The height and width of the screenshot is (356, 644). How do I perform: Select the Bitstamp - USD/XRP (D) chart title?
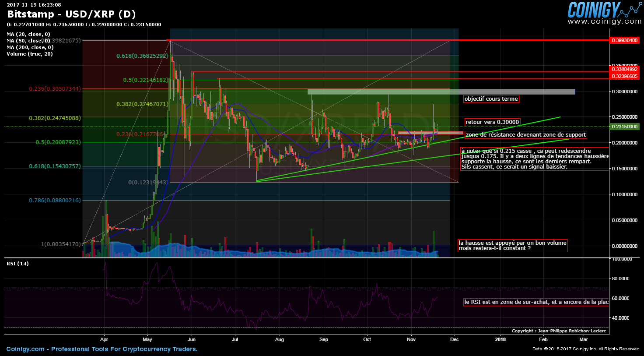[x=71, y=14]
